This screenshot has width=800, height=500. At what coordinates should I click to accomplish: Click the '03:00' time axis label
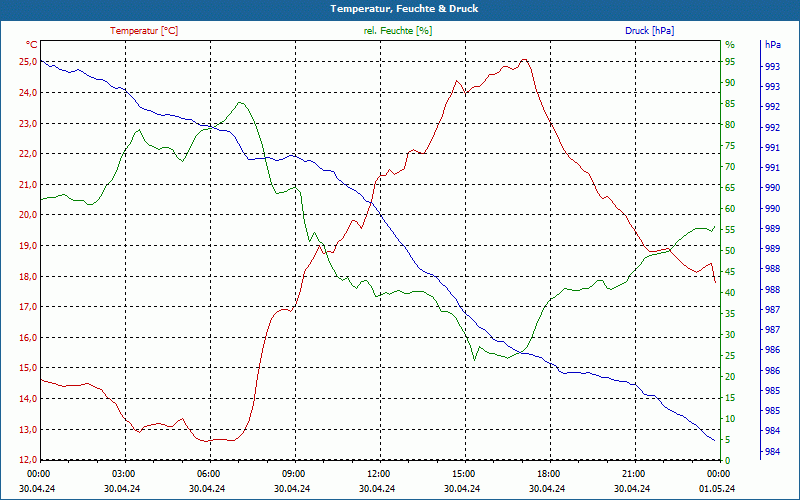tap(122, 474)
